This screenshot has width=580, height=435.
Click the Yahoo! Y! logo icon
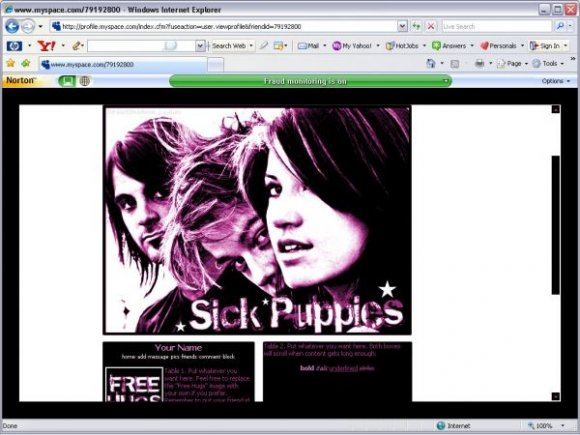tap(47, 46)
